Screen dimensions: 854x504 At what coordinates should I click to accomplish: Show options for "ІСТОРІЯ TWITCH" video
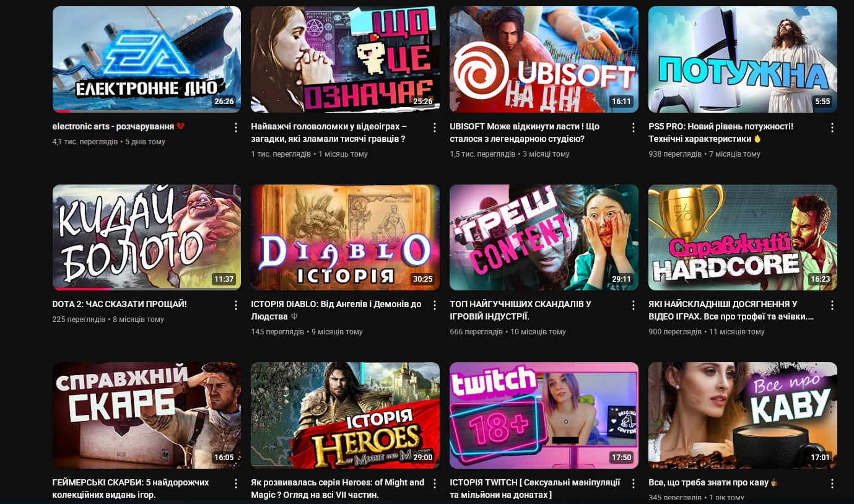633,484
